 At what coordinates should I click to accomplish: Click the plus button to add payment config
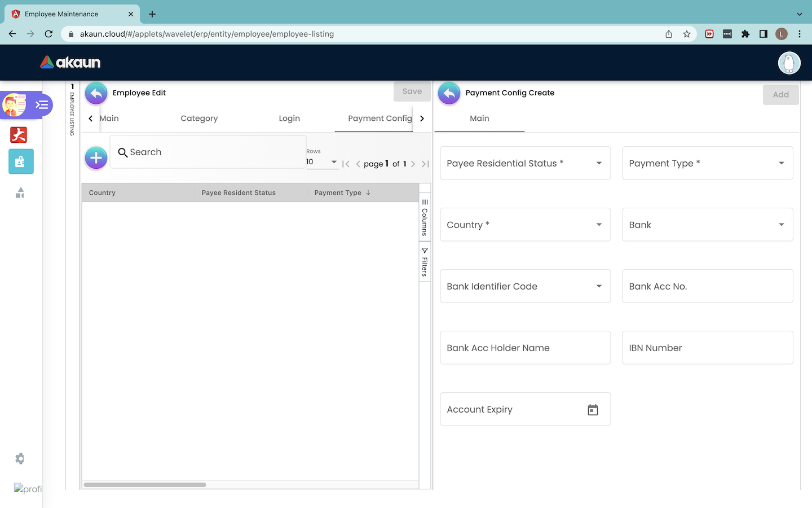(x=96, y=158)
